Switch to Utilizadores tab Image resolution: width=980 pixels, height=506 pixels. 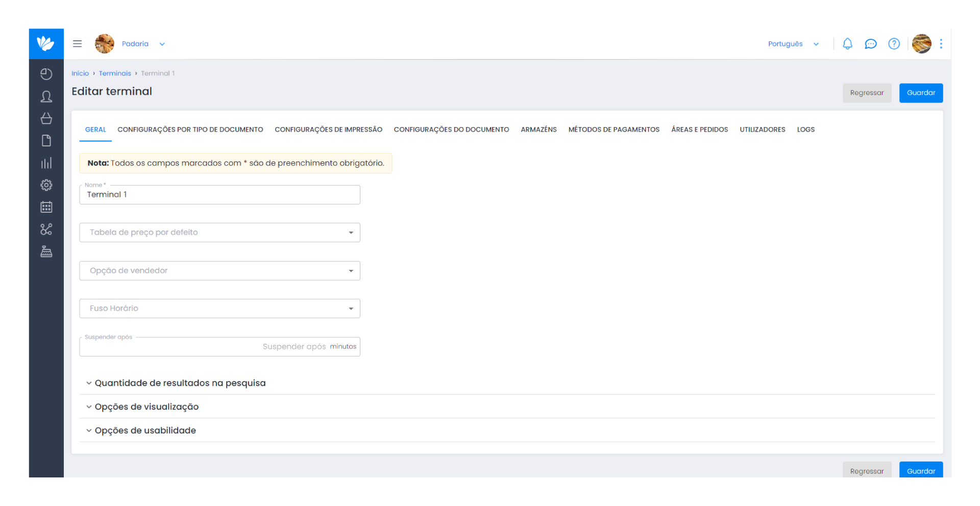point(763,130)
